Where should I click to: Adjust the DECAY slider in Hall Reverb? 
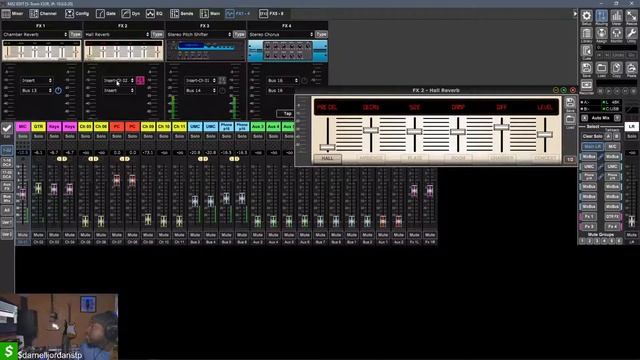tap(371, 130)
